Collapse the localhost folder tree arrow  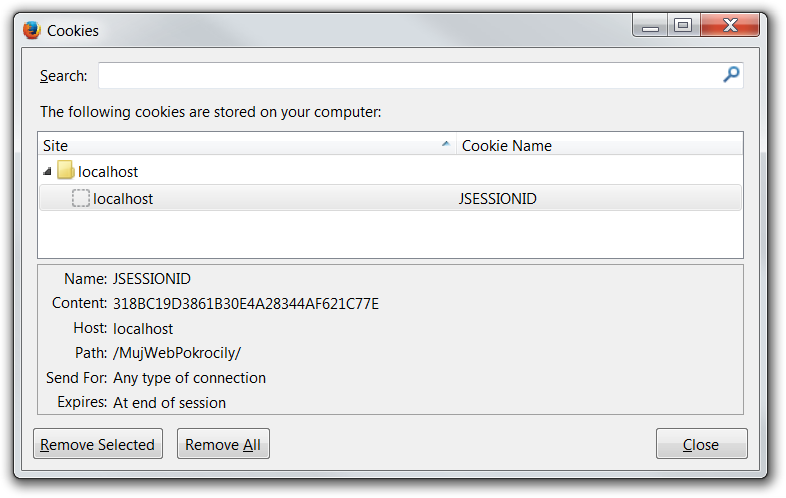pyautogui.click(x=47, y=172)
